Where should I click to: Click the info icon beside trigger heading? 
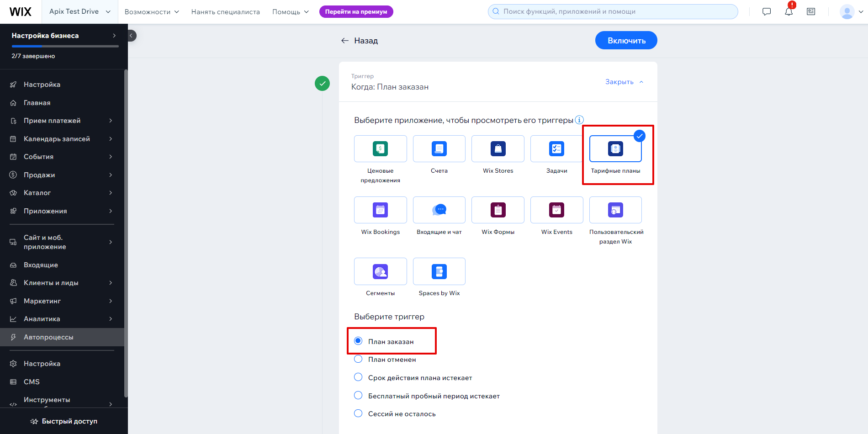pos(579,120)
